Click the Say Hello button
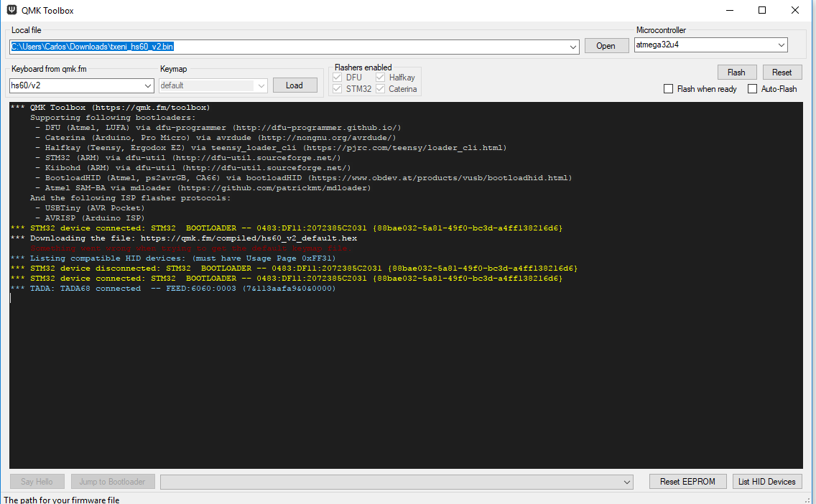Image resolution: width=816 pixels, height=504 pixels. (37, 482)
